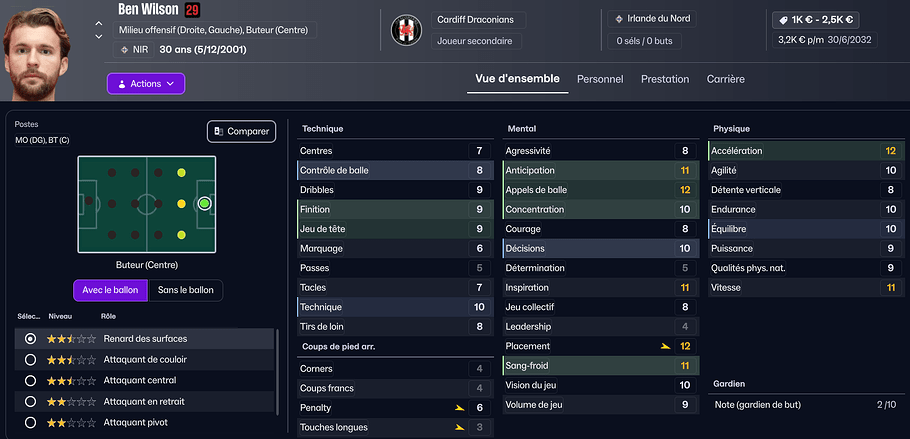
Task: Choose the Attaquant pivot role radio button
Action: (x=30, y=422)
